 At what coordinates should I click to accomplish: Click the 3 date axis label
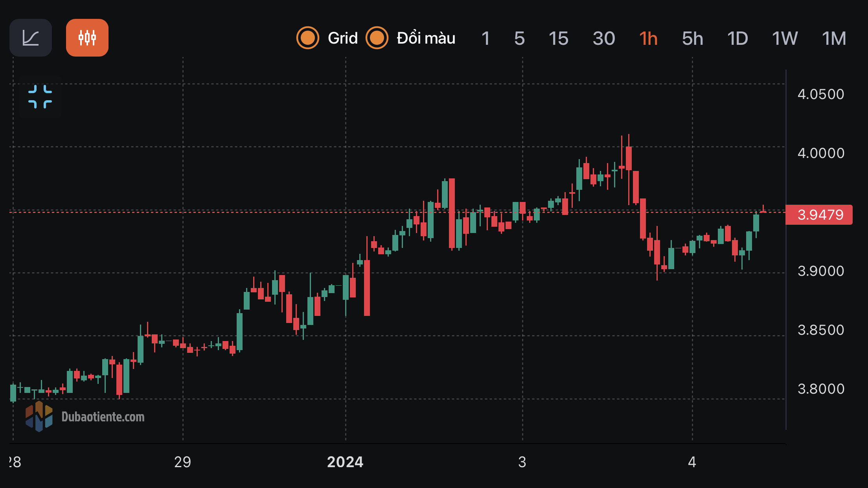(522, 462)
